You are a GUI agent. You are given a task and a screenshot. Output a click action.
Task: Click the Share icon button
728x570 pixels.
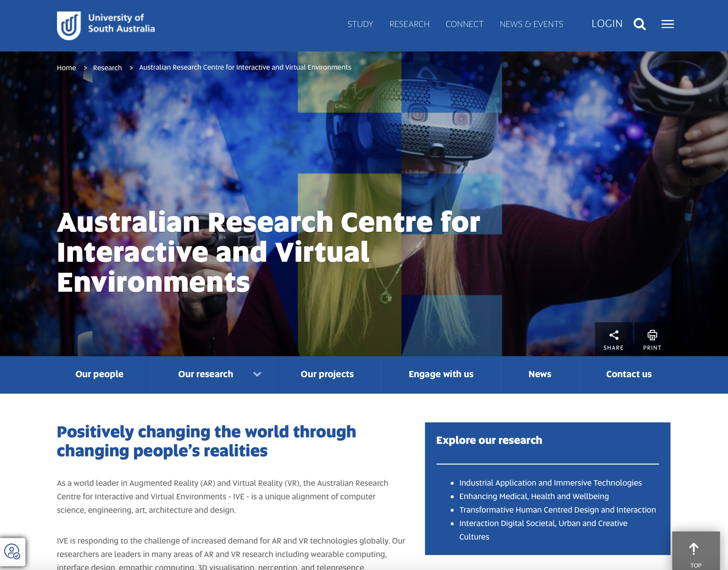[614, 339]
